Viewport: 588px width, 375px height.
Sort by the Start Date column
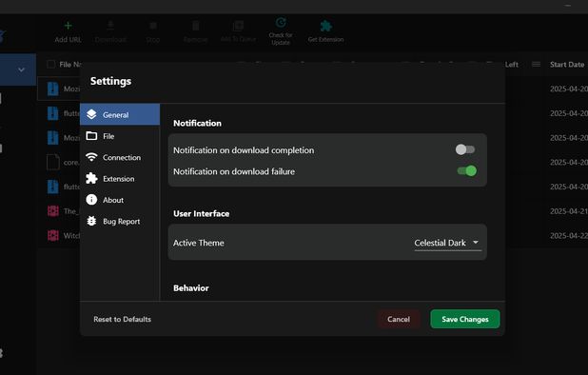point(567,65)
